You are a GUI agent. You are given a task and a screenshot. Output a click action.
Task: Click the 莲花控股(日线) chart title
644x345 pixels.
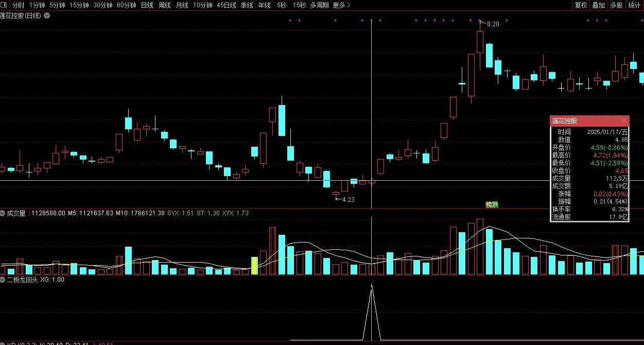pyautogui.click(x=21, y=15)
